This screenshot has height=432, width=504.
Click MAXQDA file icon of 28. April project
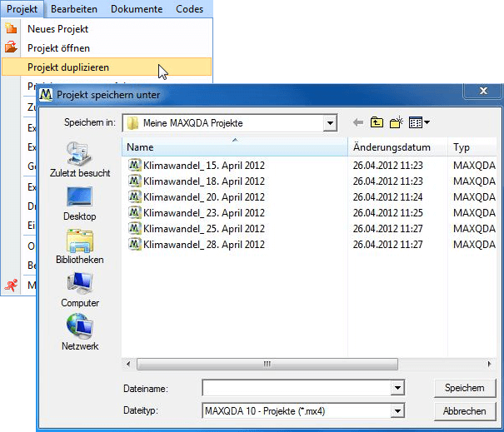[135, 244]
